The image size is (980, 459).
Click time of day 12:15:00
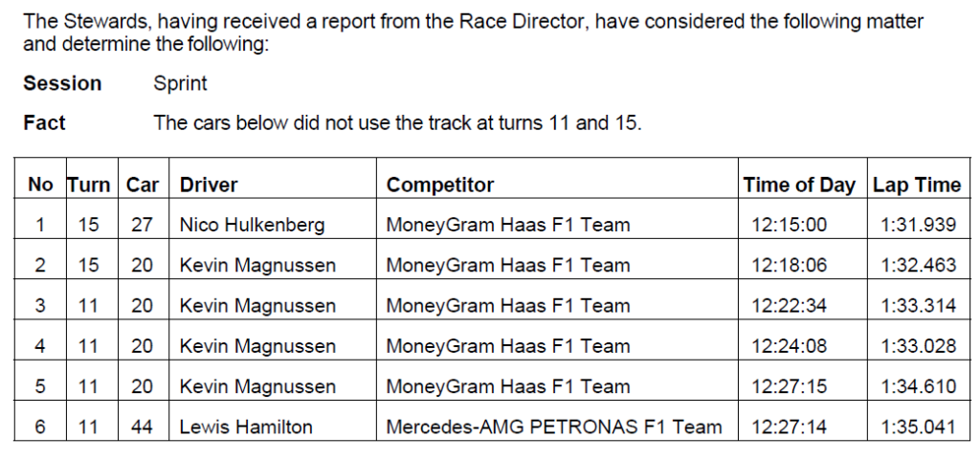click(x=790, y=225)
